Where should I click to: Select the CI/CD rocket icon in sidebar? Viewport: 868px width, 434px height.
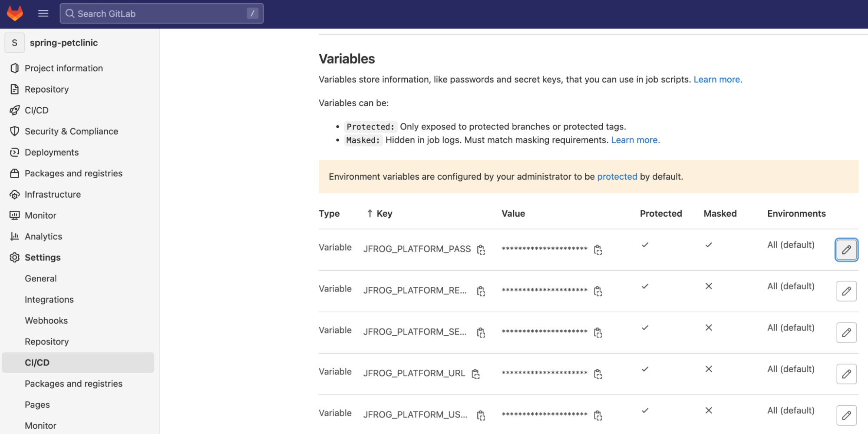[x=14, y=110]
